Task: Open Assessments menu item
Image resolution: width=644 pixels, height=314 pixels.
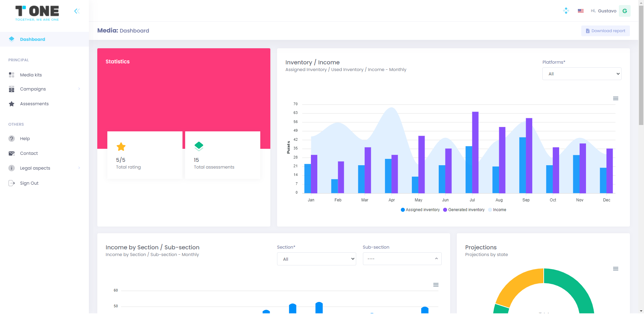Action: point(44,104)
